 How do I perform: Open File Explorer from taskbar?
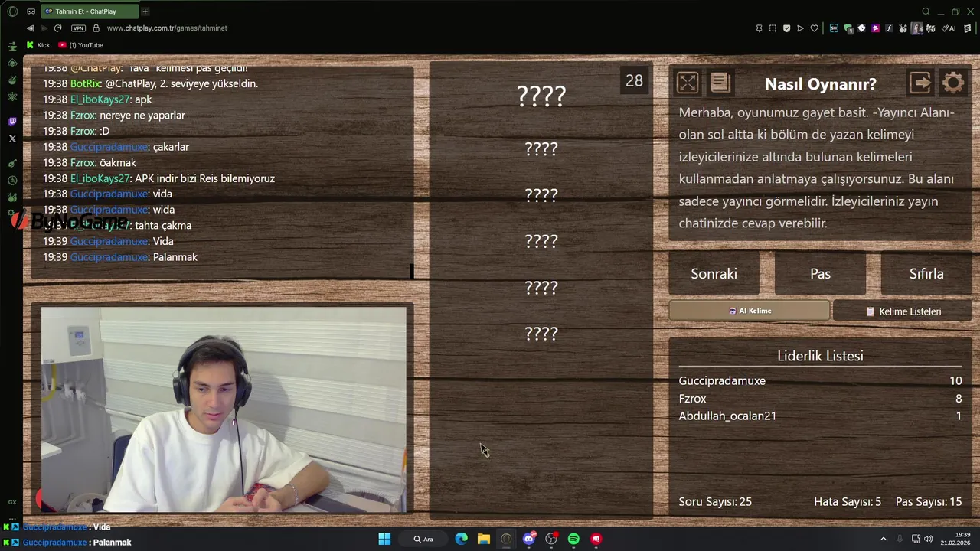click(484, 539)
